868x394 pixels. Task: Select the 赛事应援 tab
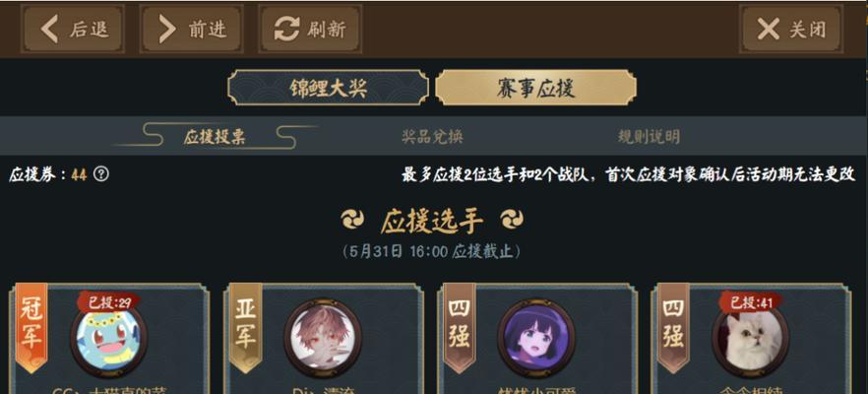pos(535,88)
